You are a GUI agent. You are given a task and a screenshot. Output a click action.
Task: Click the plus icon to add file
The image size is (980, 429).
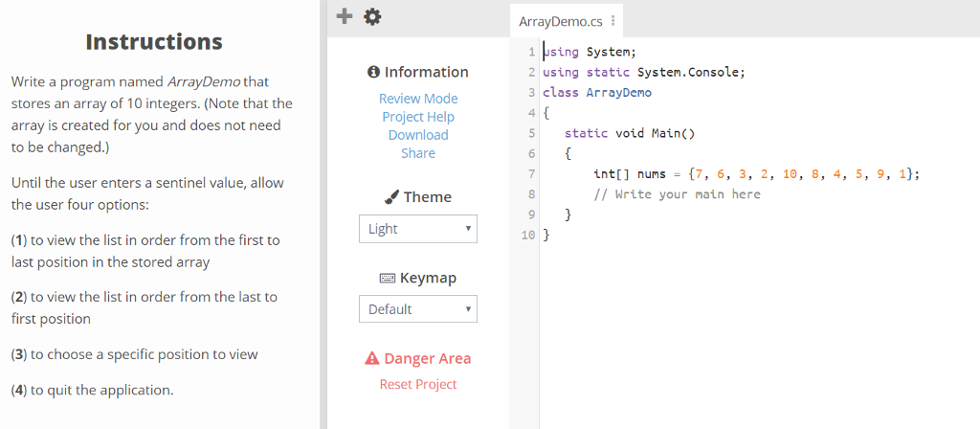(345, 16)
